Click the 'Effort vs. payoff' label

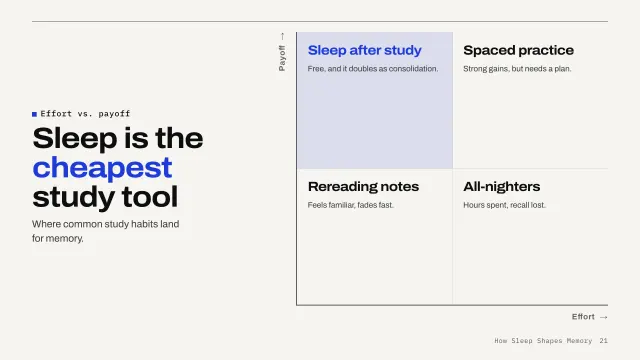click(85, 114)
